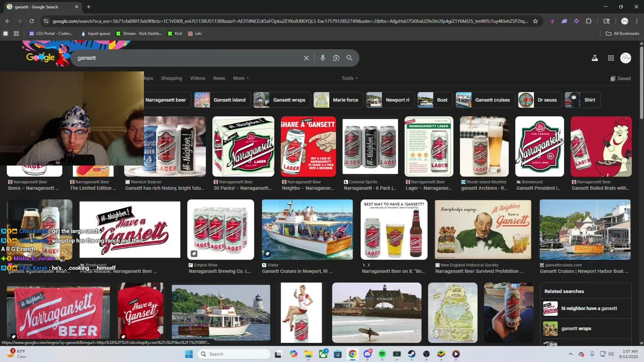The height and width of the screenshot is (362, 644).
Task: Select the Gansett wraps filter chip
Action: 281,100
